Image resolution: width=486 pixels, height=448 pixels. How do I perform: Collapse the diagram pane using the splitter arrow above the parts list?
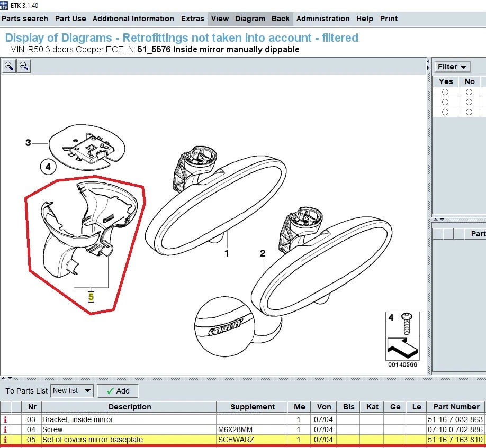[x=4, y=379]
